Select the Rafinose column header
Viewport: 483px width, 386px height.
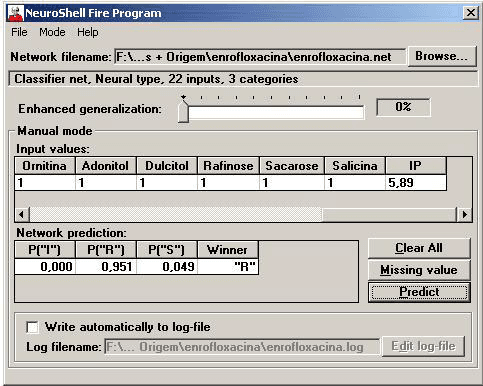point(228,166)
